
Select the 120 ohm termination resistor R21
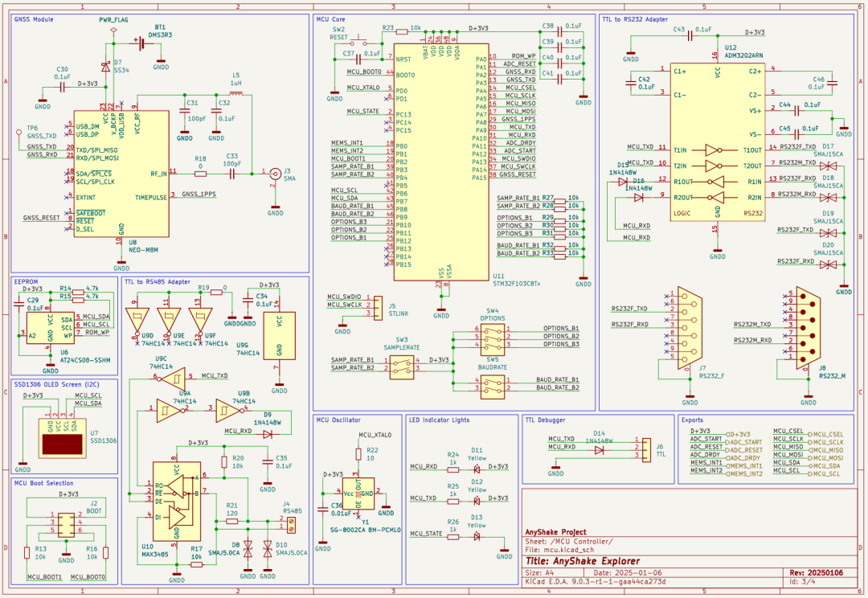[x=232, y=521]
